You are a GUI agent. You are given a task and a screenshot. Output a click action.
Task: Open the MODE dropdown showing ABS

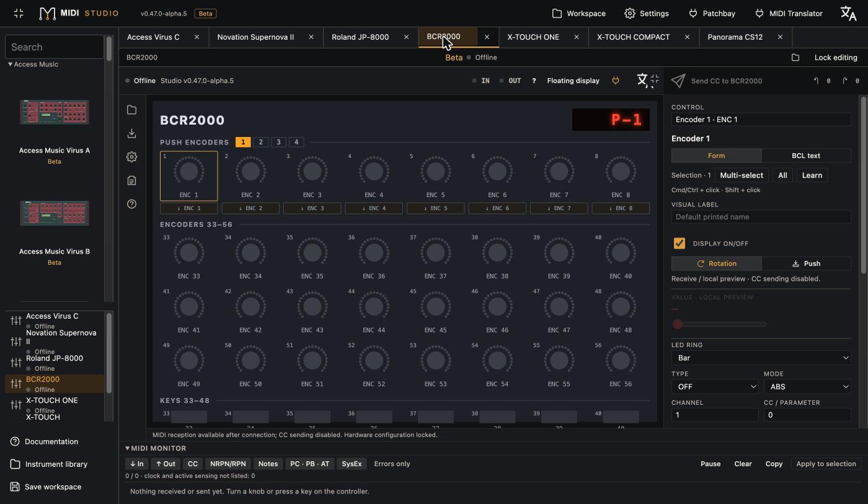coord(807,386)
